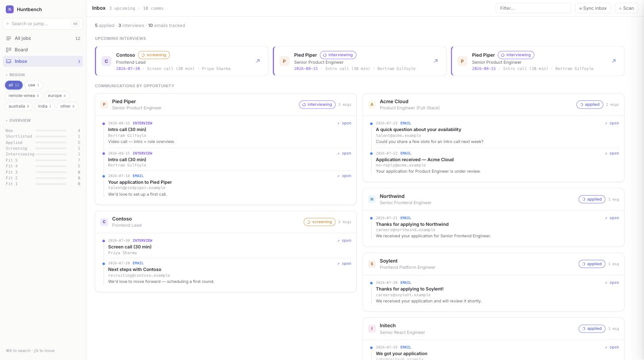Select the All jobs sidebar item
Image resolution: width=644 pixels, height=360 pixels.
point(43,39)
